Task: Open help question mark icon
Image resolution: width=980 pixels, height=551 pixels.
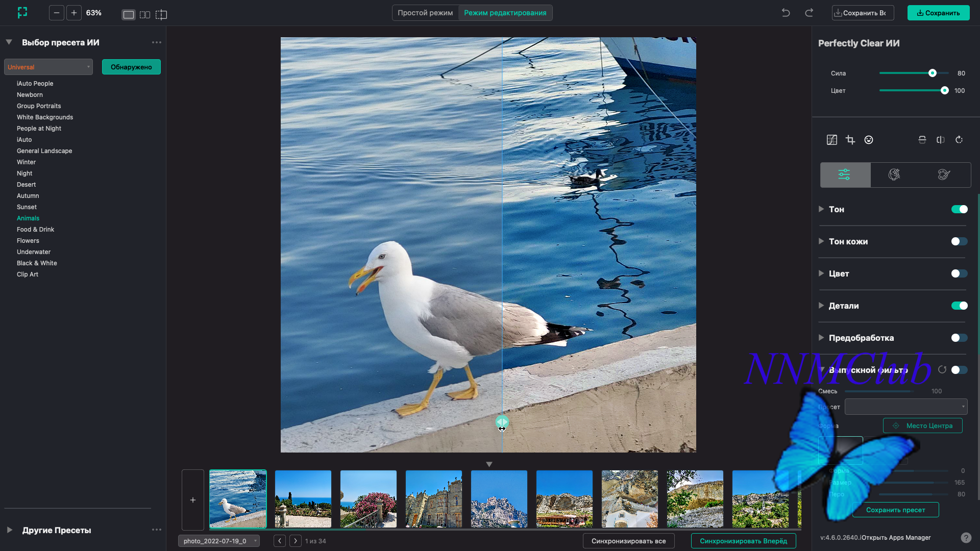Action: [x=966, y=538]
